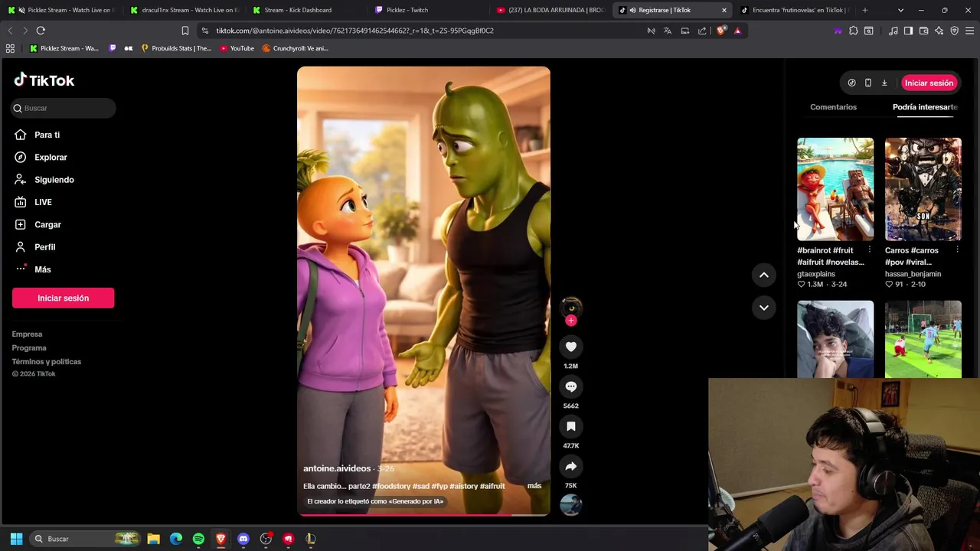Open Brave Shields lion icon
The image size is (980, 551).
pos(721,31)
